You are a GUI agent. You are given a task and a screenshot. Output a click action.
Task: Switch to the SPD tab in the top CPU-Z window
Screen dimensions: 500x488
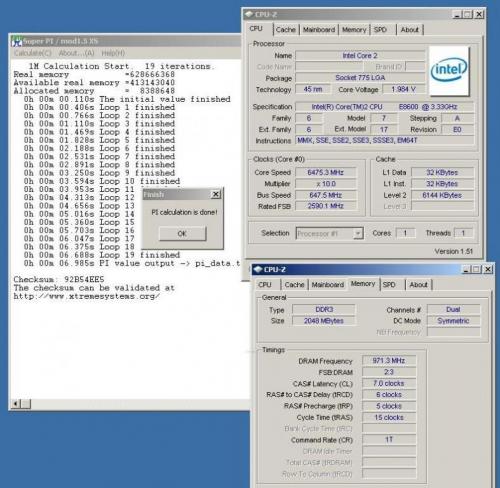(380, 30)
